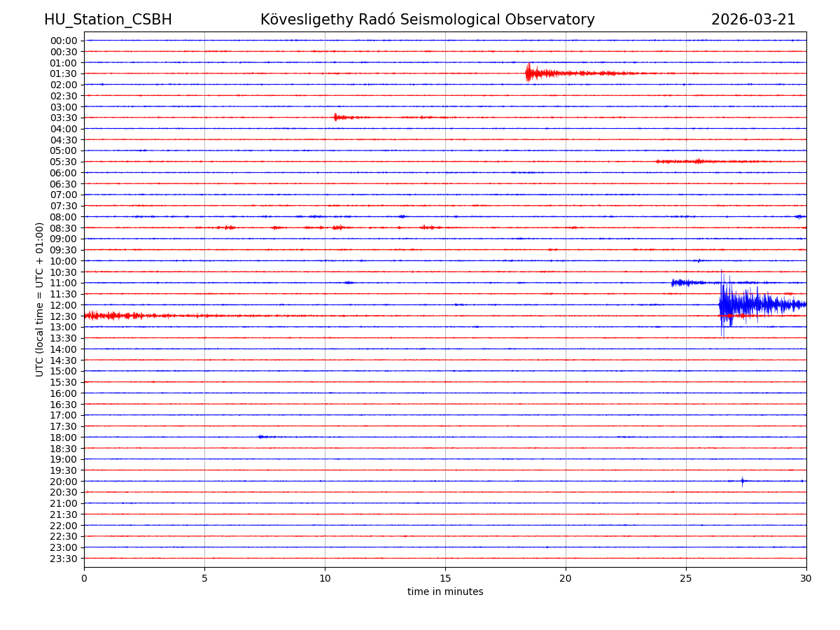Click the blue spike on the 20:00 trace

[x=742, y=481]
